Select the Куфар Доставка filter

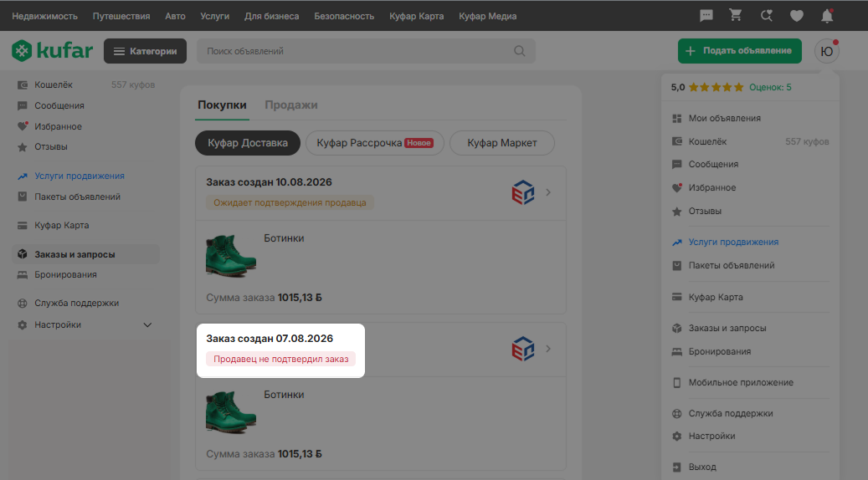pos(248,143)
